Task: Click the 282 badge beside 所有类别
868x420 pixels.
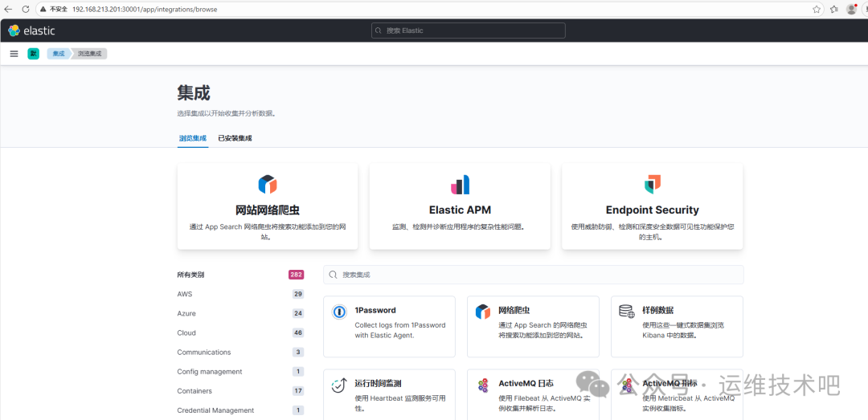Action: 296,275
